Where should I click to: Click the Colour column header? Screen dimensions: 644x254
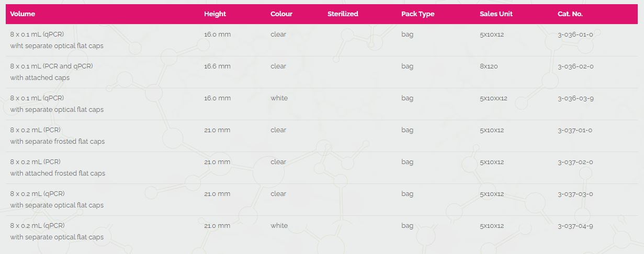point(281,14)
